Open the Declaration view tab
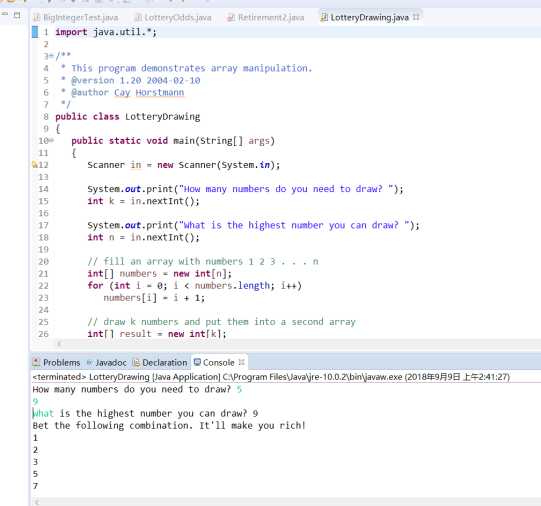The image size is (541, 506). click(160, 363)
